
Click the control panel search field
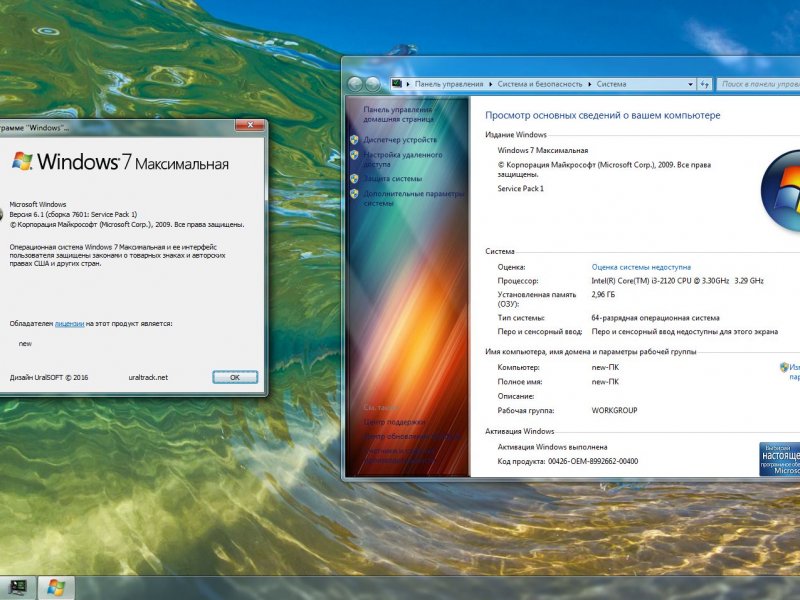click(x=758, y=84)
